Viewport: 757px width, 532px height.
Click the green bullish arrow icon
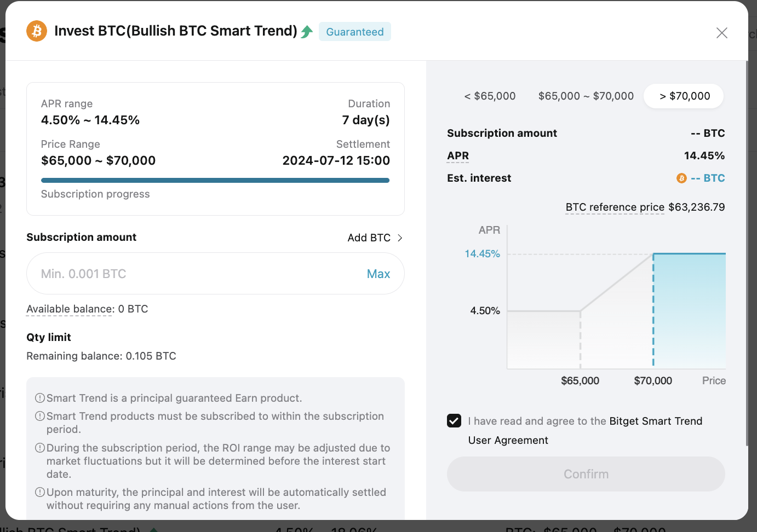tap(307, 32)
